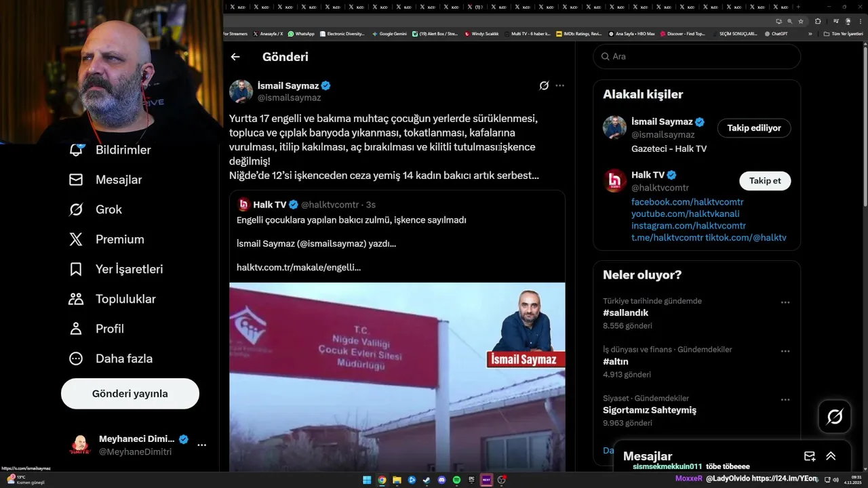
Task: Open Daha fazla menu in sidebar
Action: 111,359
